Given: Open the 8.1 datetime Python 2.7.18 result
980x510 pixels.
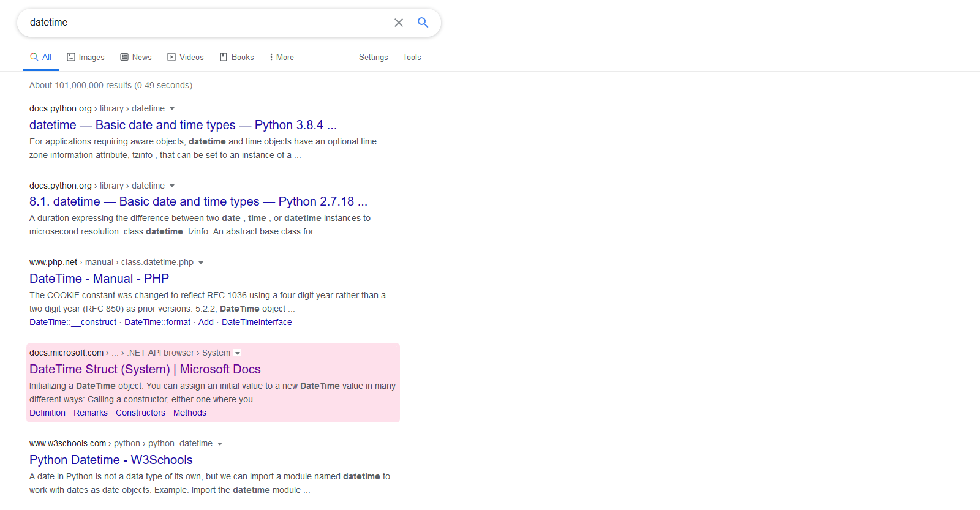Looking at the screenshot, I should [x=198, y=201].
